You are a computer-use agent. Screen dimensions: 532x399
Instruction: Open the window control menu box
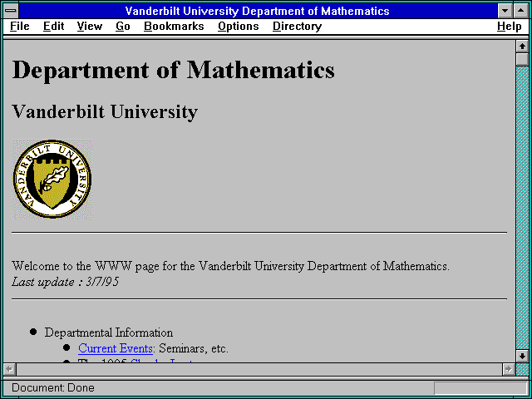click(x=11, y=11)
